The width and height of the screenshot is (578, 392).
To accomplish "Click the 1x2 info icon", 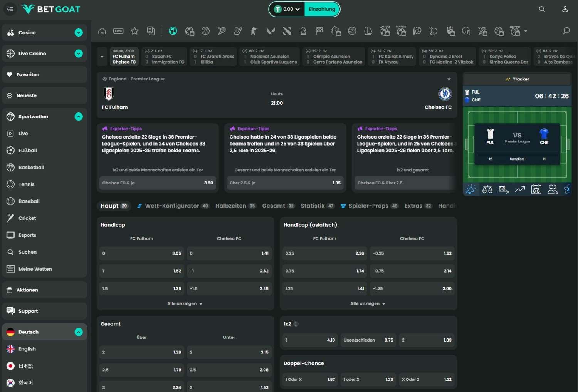I will 296,324.
